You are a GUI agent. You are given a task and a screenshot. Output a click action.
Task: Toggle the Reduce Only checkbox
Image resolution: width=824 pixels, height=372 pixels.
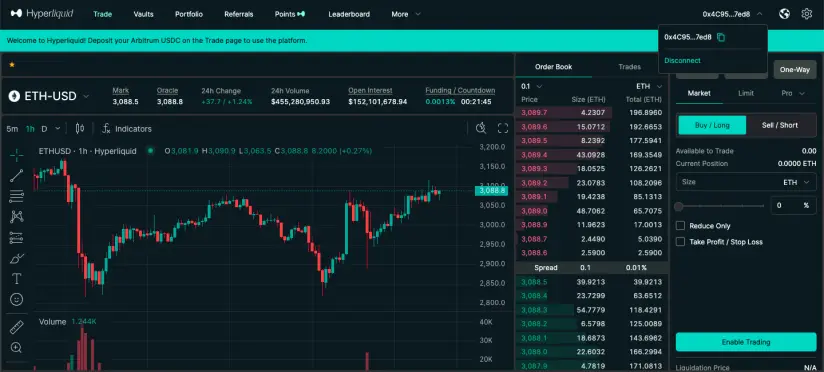coord(681,226)
